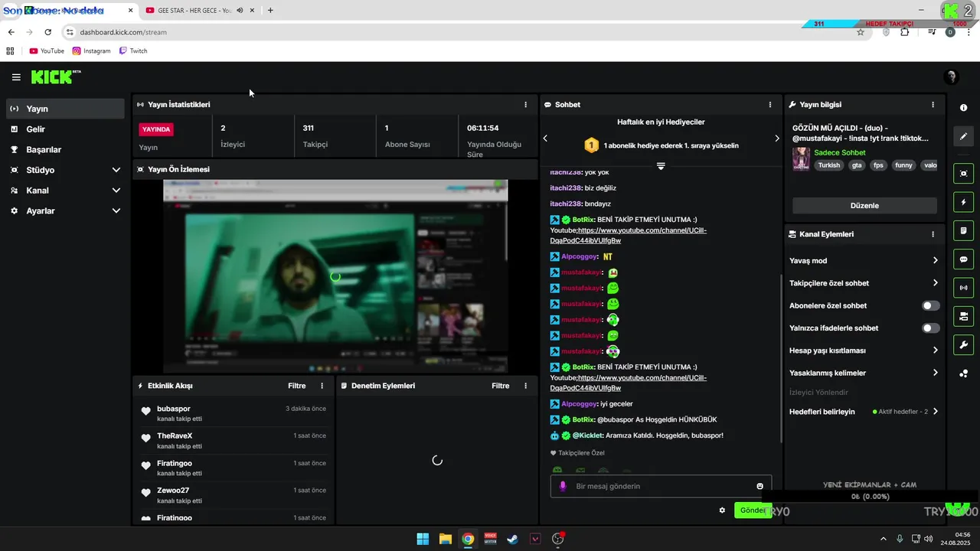This screenshot has height=551, width=980.
Task: Click the stream preview thumbnail
Action: coord(335,277)
